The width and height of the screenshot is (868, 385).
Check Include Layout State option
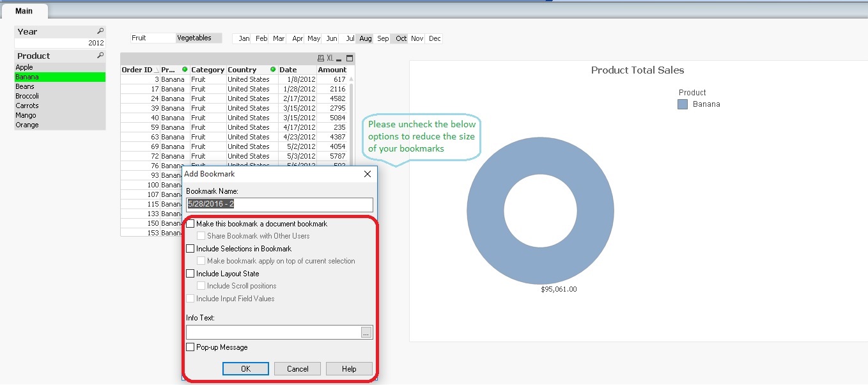tap(190, 274)
